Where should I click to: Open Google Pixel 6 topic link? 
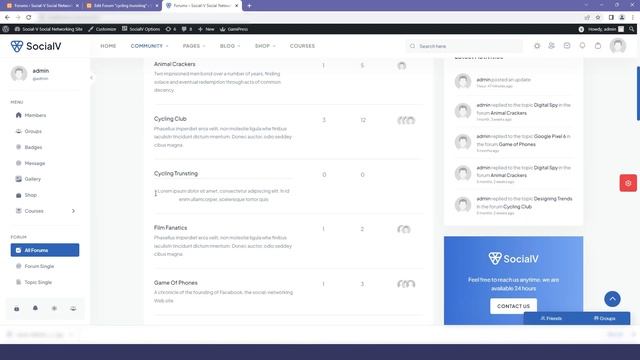pyautogui.click(x=550, y=136)
